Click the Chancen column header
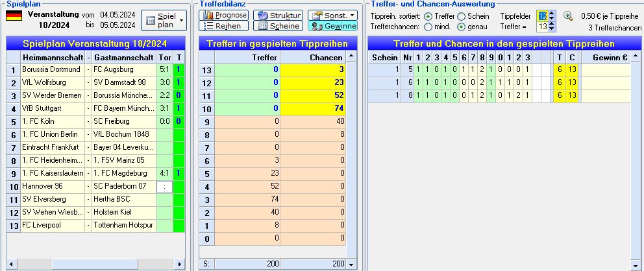 tap(314, 58)
